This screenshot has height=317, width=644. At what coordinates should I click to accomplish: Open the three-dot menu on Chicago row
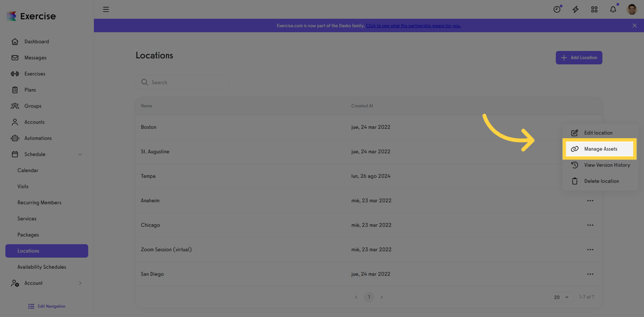[x=590, y=225]
